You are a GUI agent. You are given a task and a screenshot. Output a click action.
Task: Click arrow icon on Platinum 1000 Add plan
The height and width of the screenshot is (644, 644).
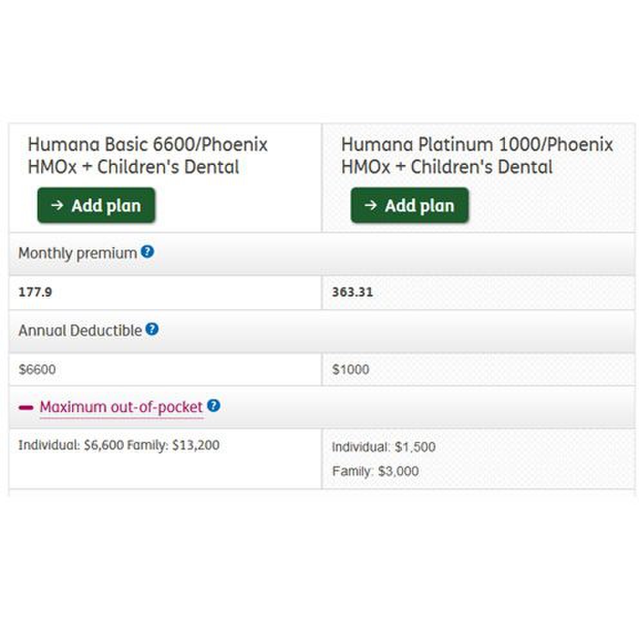[370, 205]
